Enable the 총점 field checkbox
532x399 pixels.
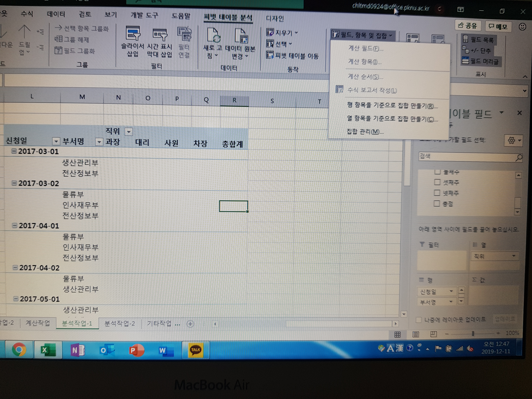(x=436, y=203)
